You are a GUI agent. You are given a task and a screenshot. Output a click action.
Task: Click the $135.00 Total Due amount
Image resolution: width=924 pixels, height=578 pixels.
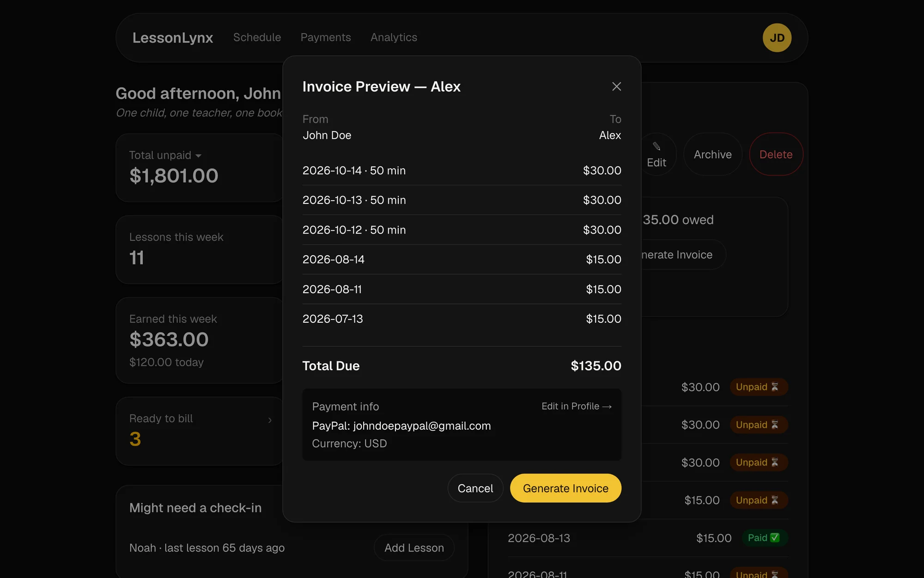click(x=596, y=366)
